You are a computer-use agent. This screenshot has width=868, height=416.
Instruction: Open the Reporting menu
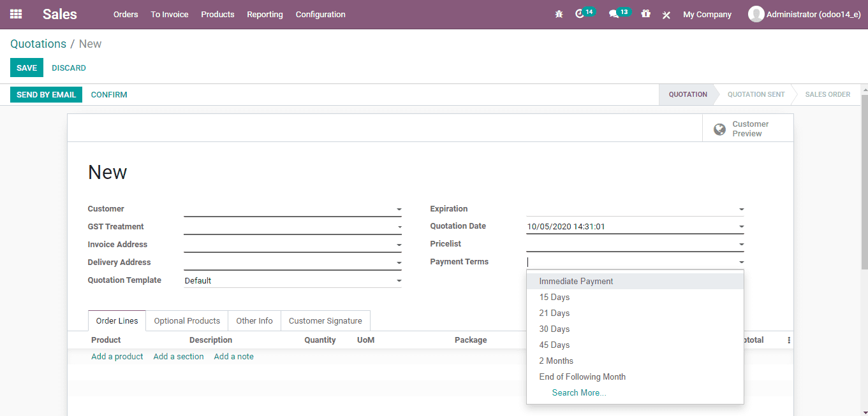(x=265, y=14)
